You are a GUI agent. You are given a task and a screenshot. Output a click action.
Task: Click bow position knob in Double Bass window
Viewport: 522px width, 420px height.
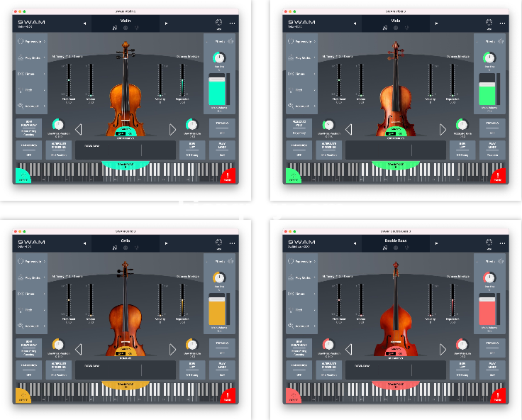[328, 345]
